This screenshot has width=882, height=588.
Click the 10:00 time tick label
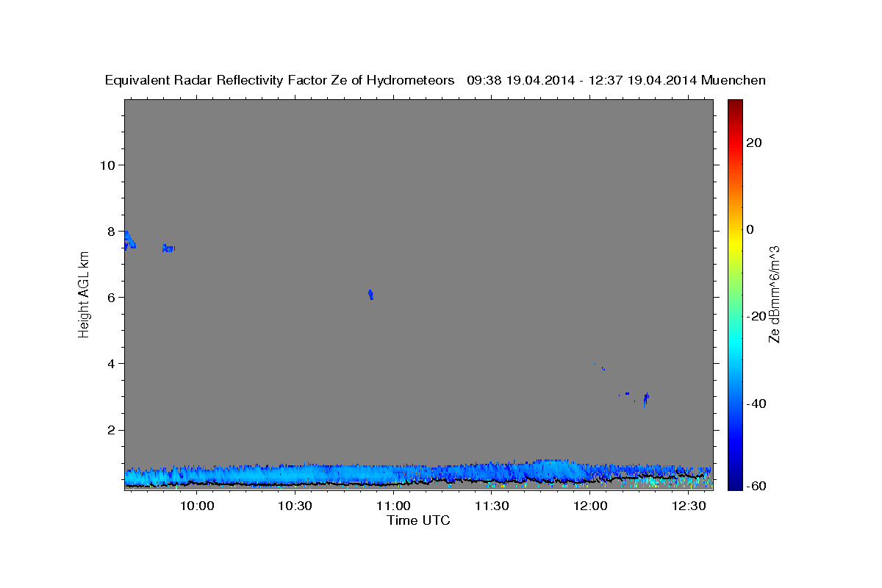[x=197, y=506]
